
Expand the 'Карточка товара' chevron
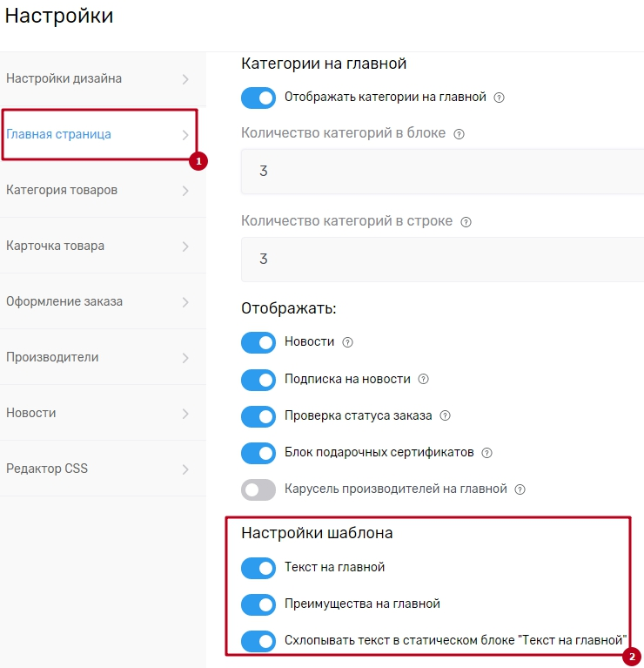pos(185,246)
